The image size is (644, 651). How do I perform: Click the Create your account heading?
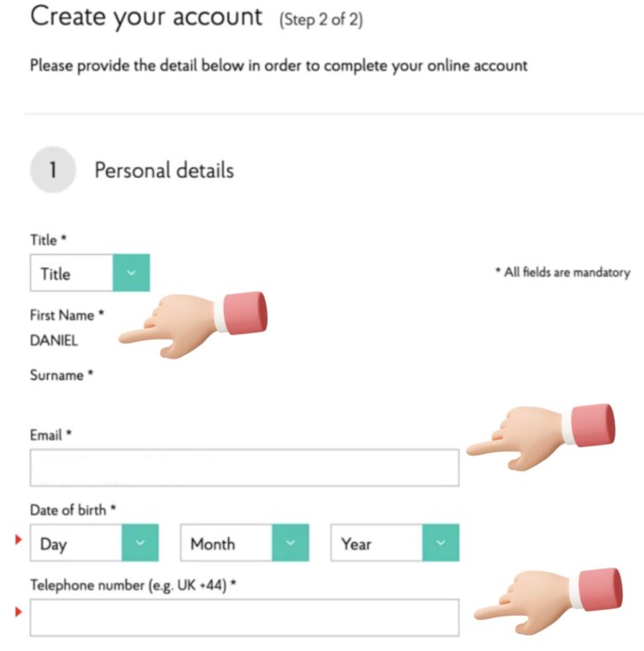tap(146, 17)
